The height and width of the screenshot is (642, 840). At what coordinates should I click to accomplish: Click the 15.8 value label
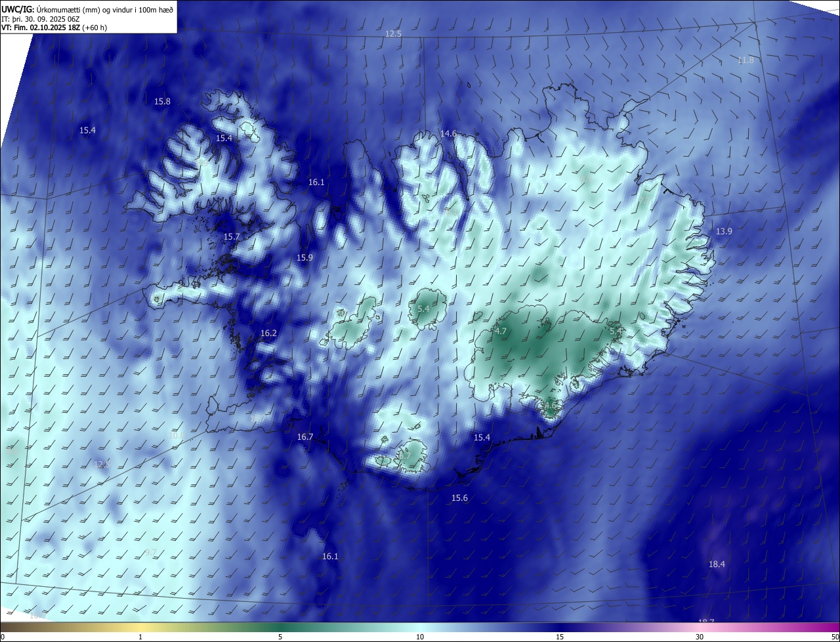162,102
